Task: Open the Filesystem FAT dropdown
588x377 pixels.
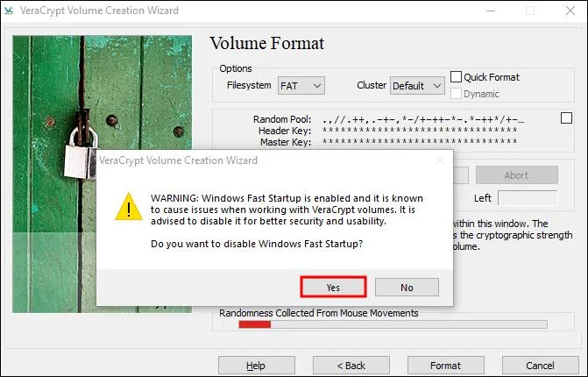Action: [301, 86]
